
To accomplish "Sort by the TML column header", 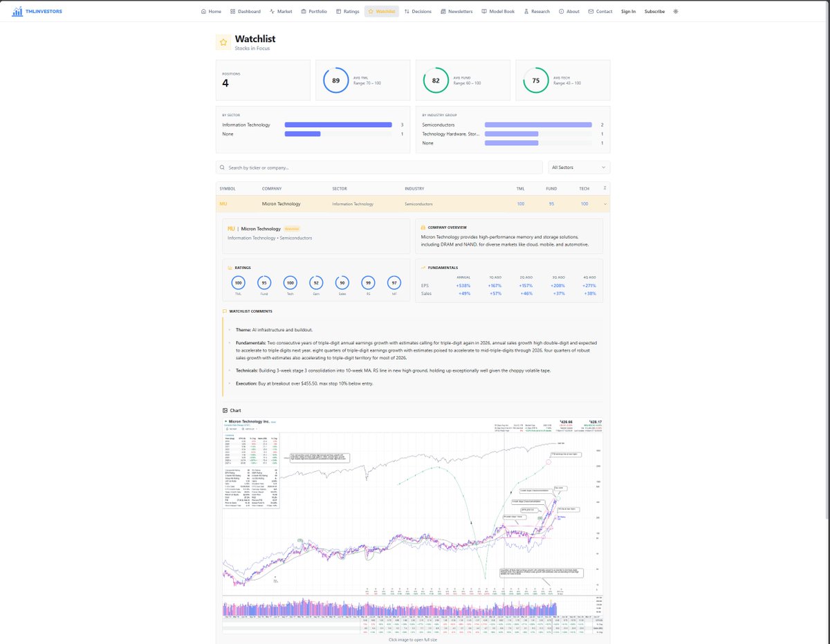I will [520, 188].
